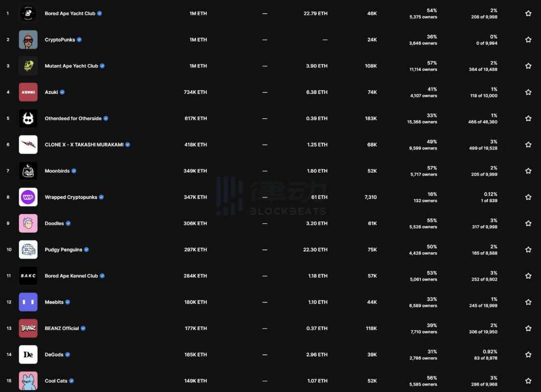Open the CryptoPunks avatar thumbnail

click(x=28, y=40)
